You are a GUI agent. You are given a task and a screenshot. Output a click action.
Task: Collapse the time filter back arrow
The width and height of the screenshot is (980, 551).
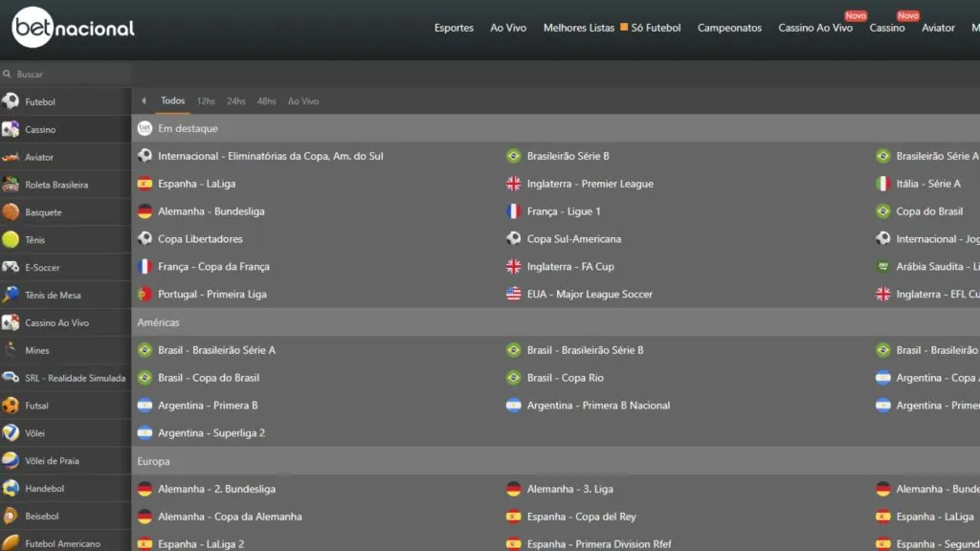point(144,100)
